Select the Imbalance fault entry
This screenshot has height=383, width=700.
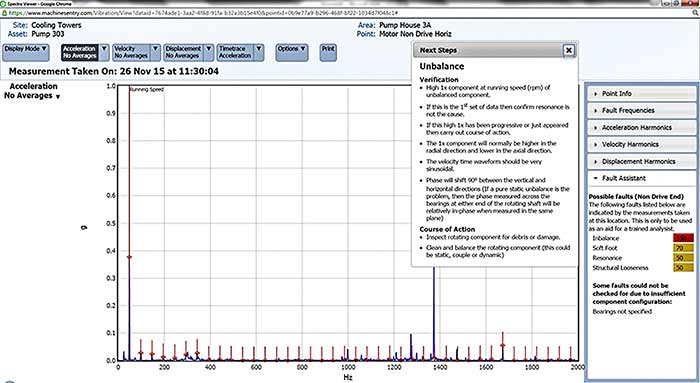(x=606, y=238)
